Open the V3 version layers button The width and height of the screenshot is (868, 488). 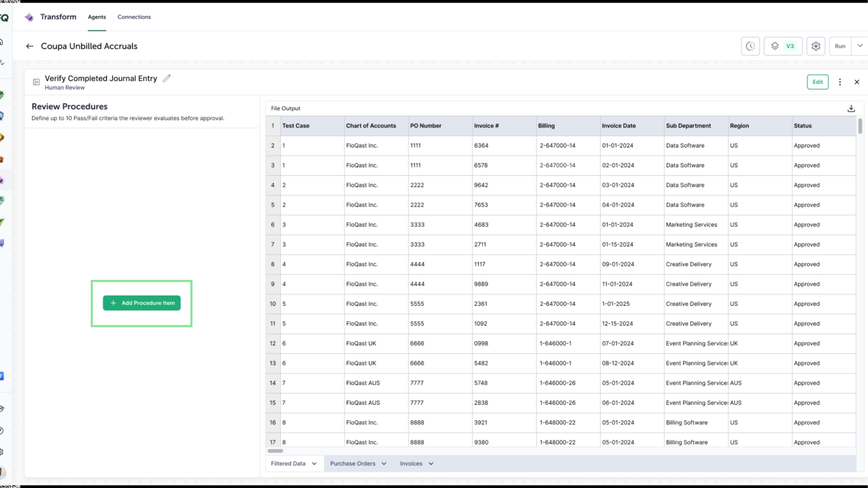pyautogui.click(x=783, y=46)
